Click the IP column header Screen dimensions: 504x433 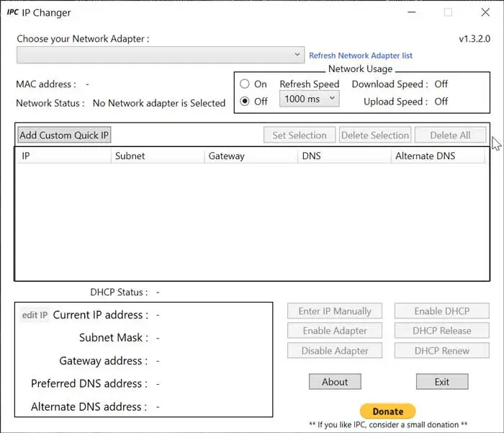[x=63, y=156]
